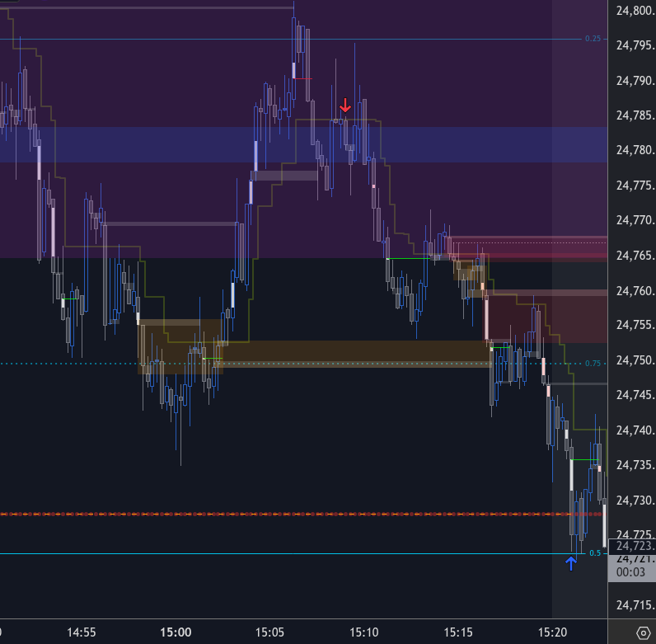Click the 15:10 time axis label
This screenshot has width=656, height=644.
click(x=364, y=632)
